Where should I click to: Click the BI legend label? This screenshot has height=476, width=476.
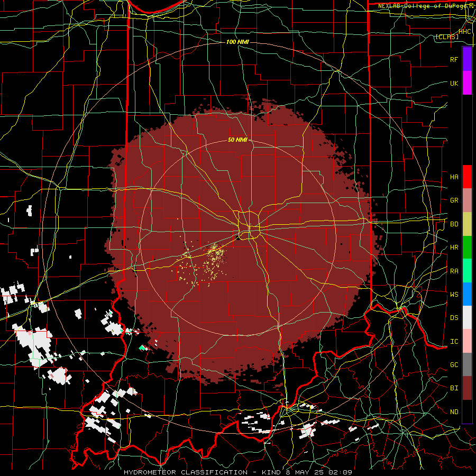pos(454,388)
